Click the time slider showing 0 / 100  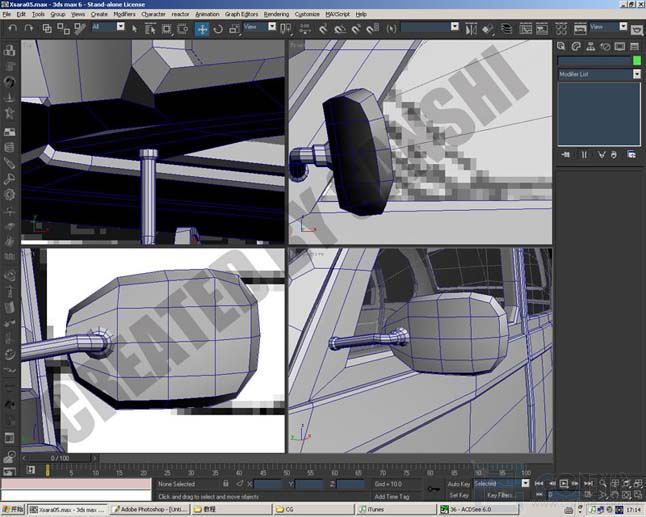click(60, 458)
